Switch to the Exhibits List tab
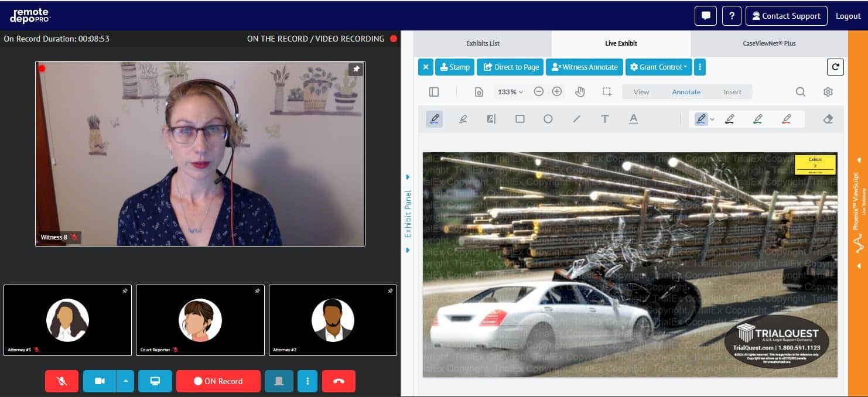The width and height of the screenshot is (868, 397). (x=483, y=43)
